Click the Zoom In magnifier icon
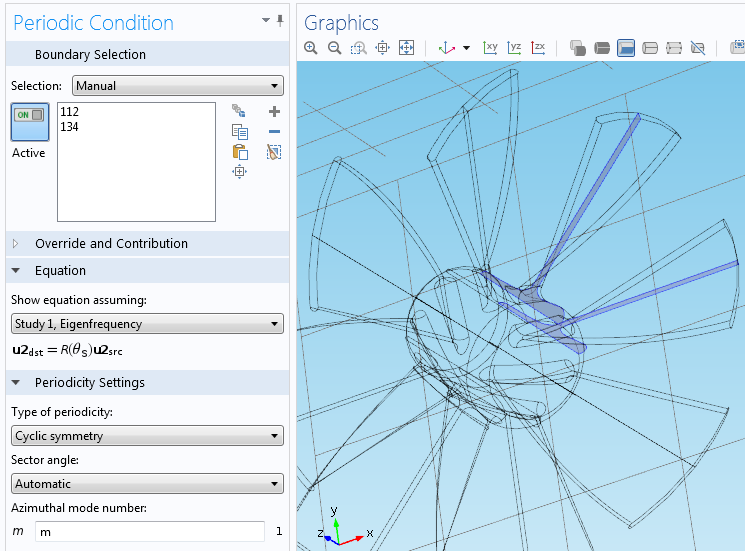Viewport: 745px width, 551px height. pos(311,48)
